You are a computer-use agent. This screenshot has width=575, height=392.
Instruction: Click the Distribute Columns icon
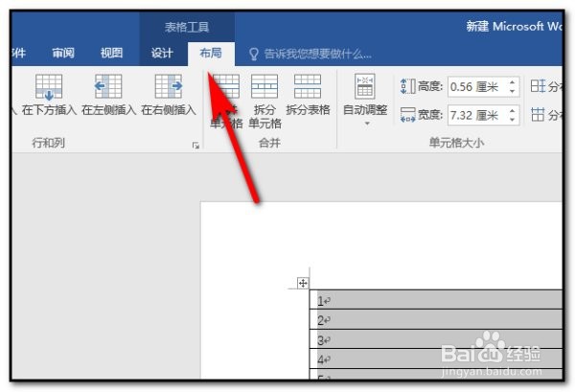coord(538,114)
